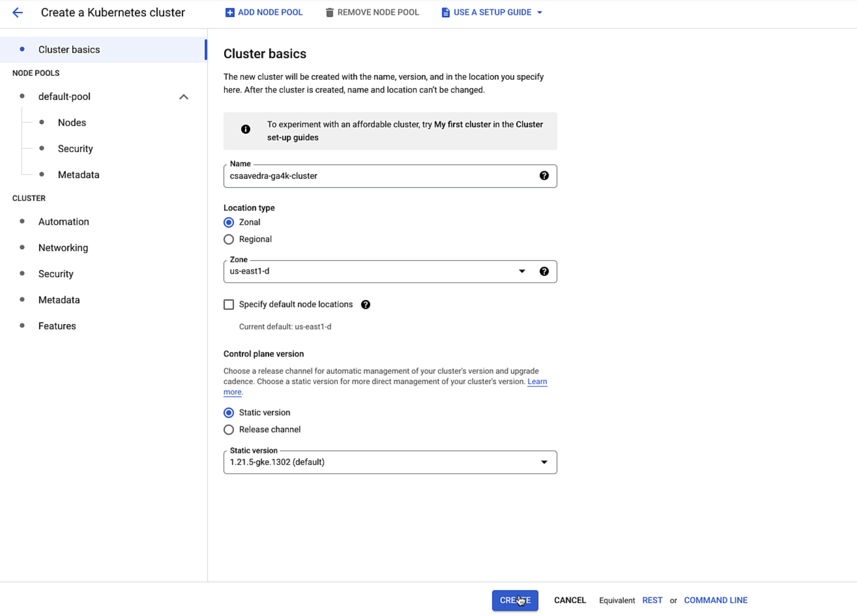Open help for default node locations
857x616 pixels.
(366, 305)
